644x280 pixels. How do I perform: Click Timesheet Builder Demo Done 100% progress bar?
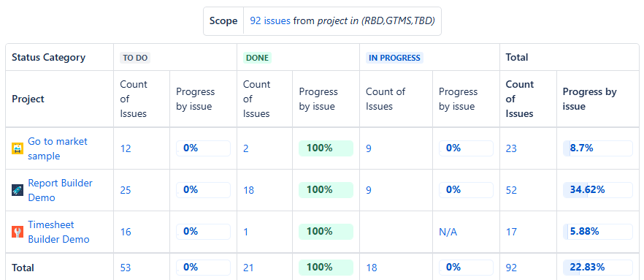point(326,232)
